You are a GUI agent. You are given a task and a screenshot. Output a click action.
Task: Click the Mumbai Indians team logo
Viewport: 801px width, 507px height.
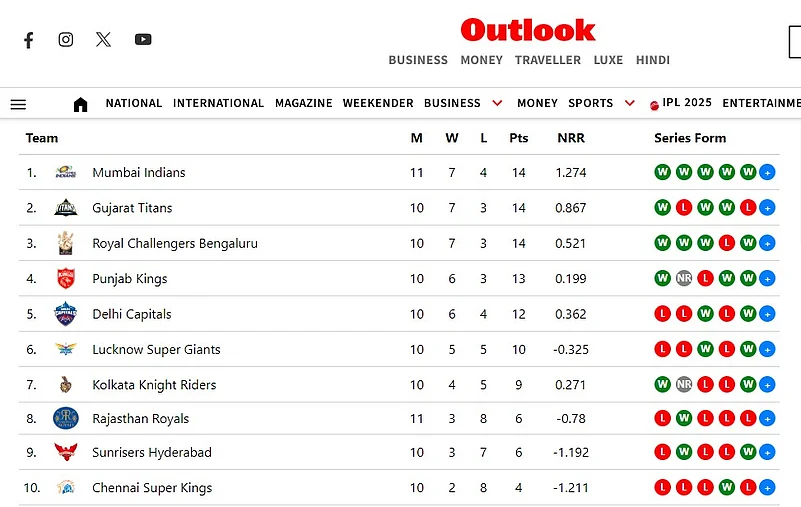pyautogui.click(x=65, y=172)
